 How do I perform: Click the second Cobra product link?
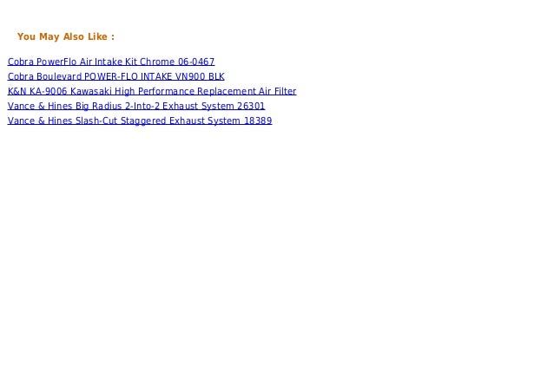tap(115, 76)
